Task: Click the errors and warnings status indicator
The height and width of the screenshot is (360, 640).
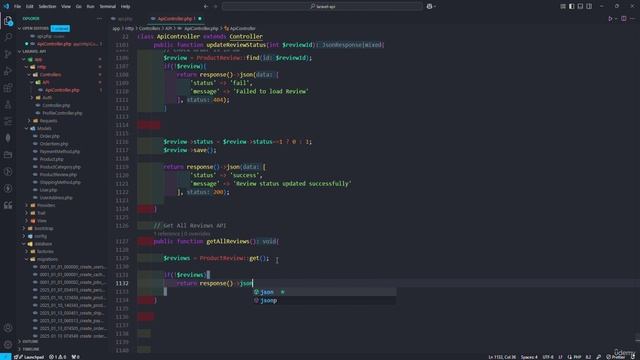Action: (x=58, y=357)
